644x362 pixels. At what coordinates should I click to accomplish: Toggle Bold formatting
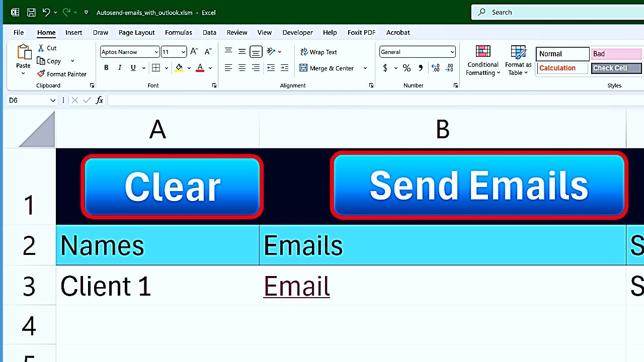106,68
